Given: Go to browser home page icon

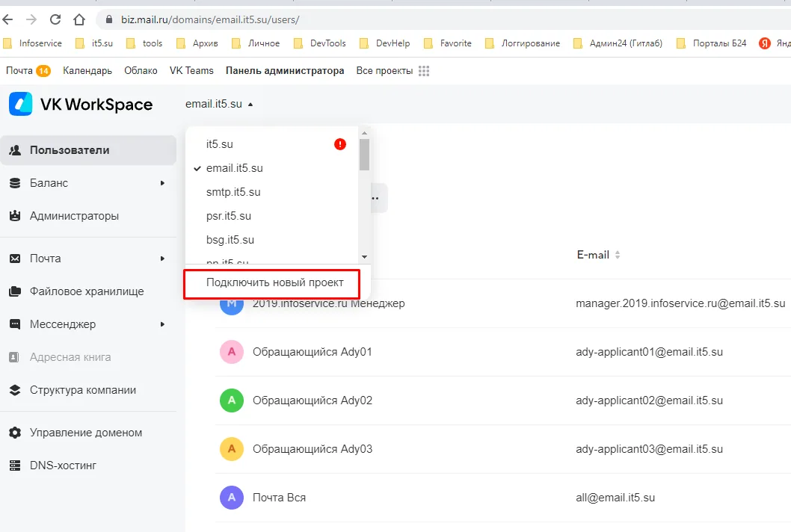Looking at the screenshot, I should click(x=79, y=19).
